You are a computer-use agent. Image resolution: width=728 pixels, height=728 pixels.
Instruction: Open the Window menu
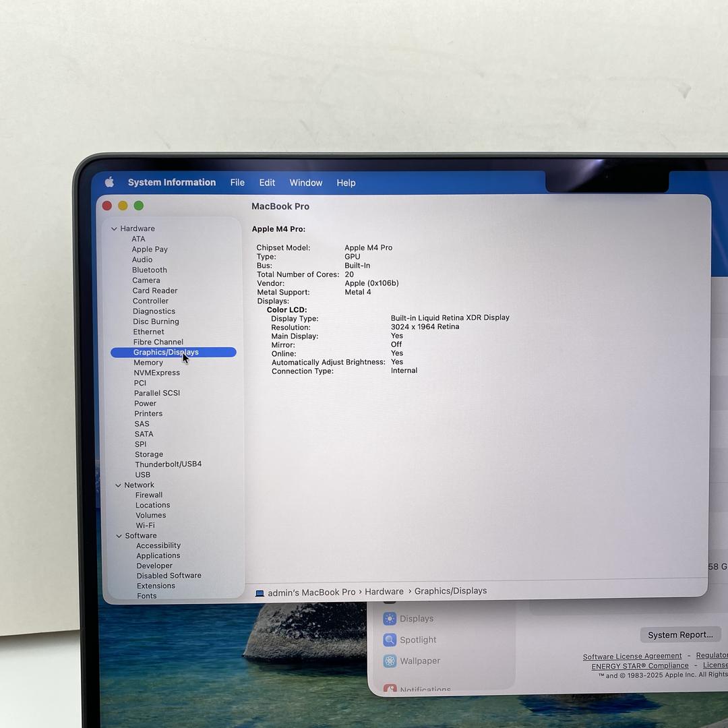305,183
